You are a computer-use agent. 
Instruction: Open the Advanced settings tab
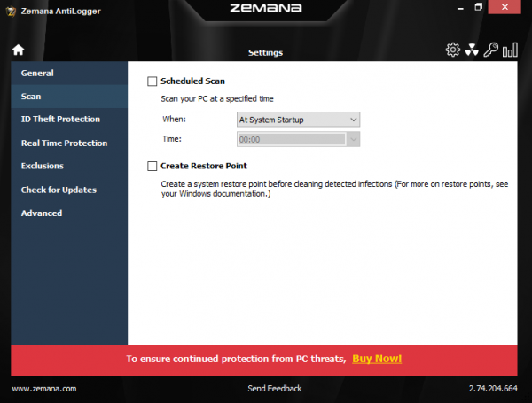(x=69, y=213)
